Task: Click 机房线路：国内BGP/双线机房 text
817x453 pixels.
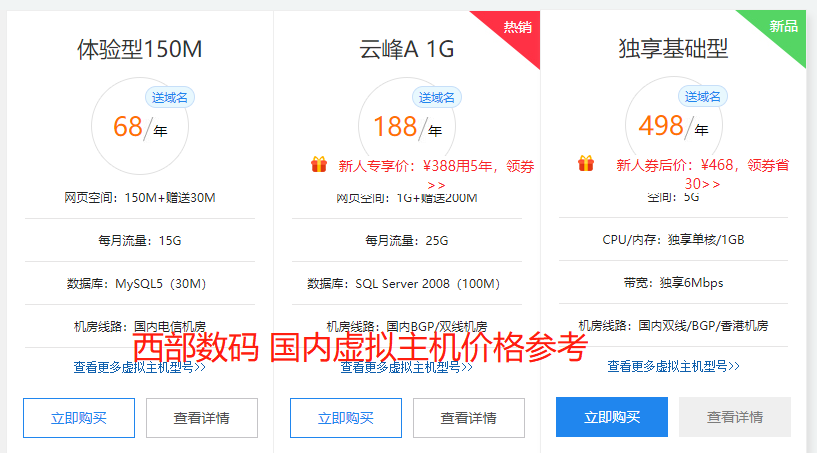Action: pos(406,326)
